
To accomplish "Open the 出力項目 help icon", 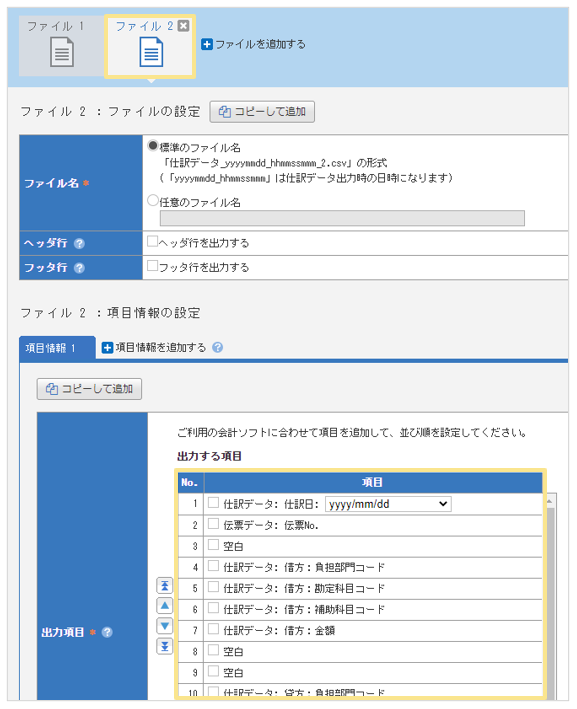I will point(107,632).
